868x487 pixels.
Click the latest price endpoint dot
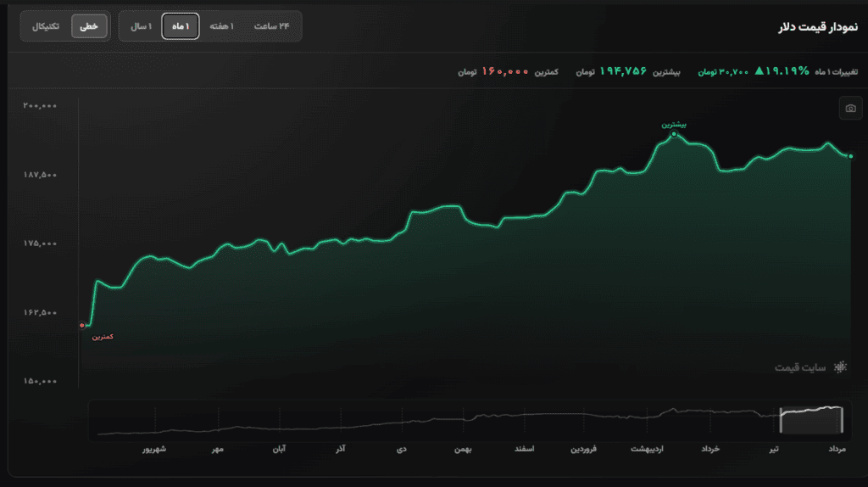[x=851, y=156]
